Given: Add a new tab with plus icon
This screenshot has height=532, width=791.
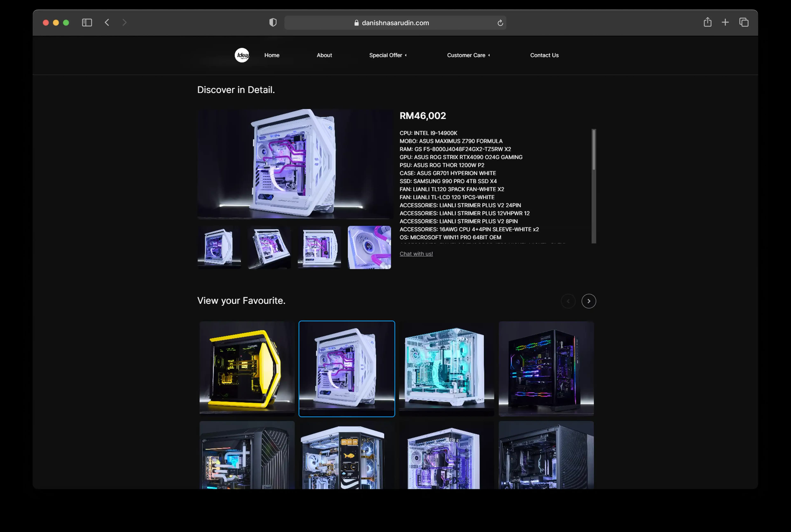Looking at the screenshot, I should (x=725, y=22).
